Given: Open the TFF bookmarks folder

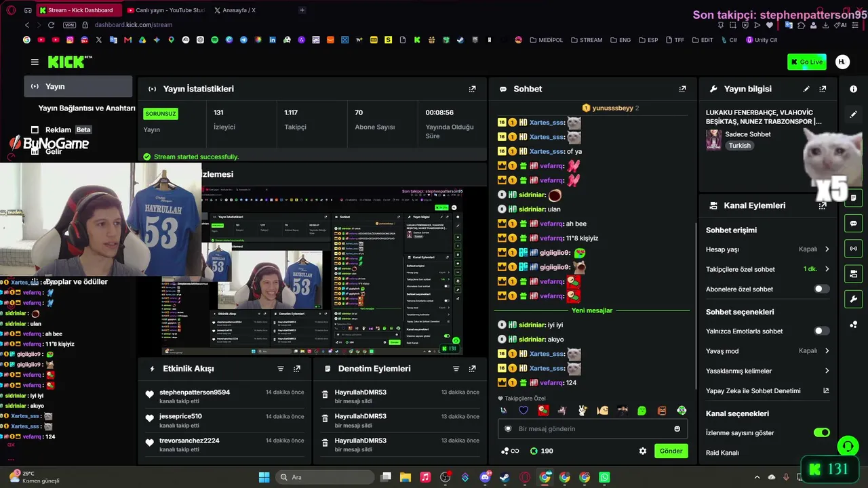Looking at the screenshot, I should coord(675,40).
